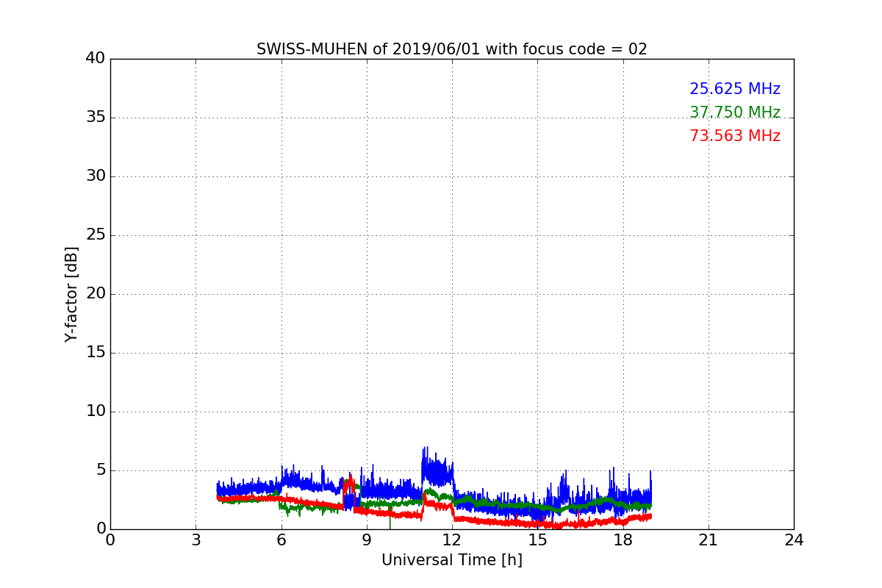Click the Y-factor [dB] axis label
This screenshot has width=882, height=588.
pos(71,294)
